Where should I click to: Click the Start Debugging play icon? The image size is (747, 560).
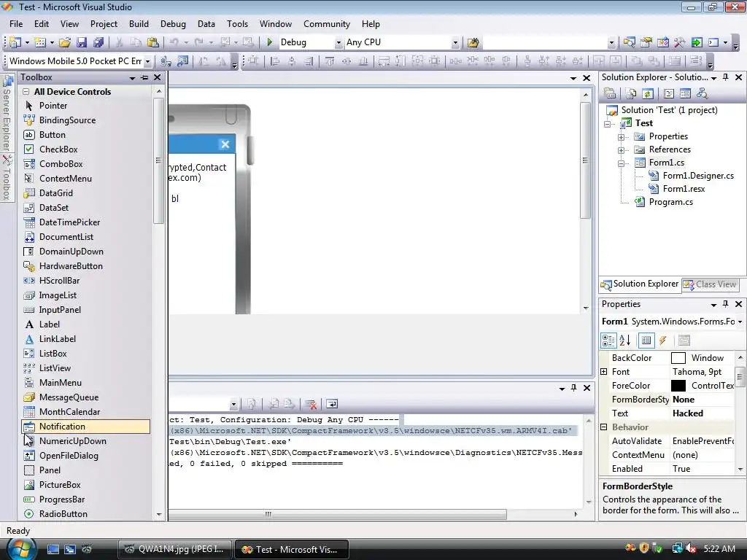(x=270, y=42)
